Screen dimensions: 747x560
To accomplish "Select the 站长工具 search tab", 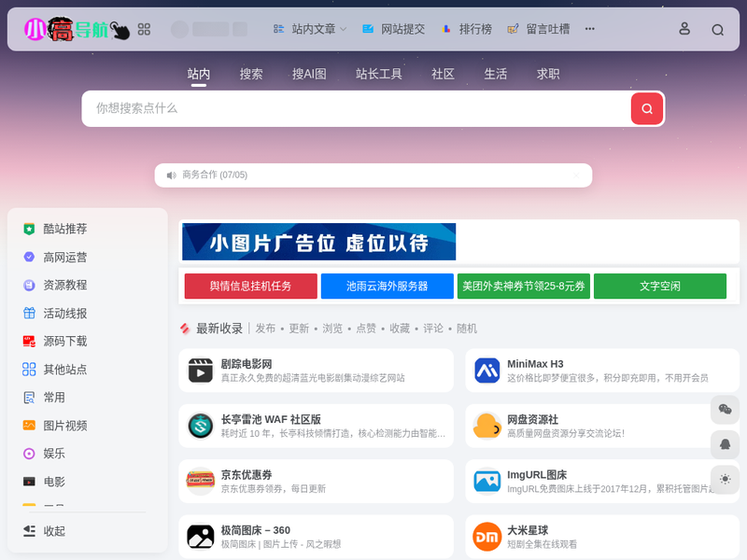I will pyautogui.click(x=379, y=74).
